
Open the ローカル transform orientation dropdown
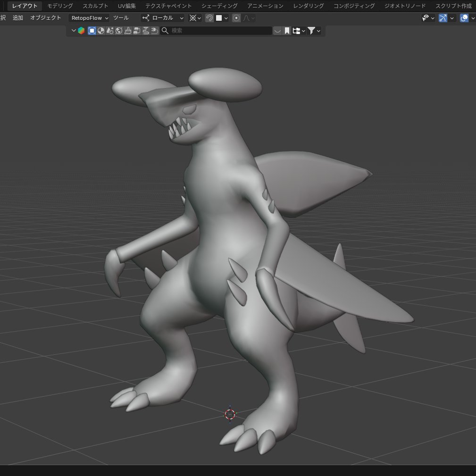click(x=162, y=18)
